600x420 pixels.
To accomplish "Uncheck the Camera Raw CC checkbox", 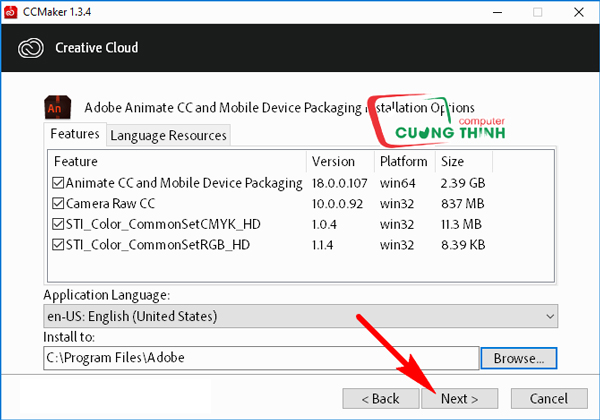I will tap(58, 203).
